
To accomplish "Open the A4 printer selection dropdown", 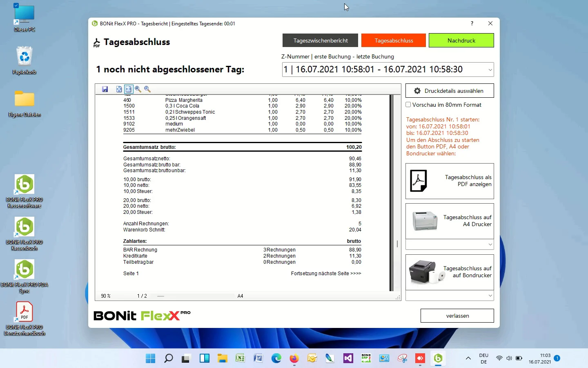I will [490, 245].
